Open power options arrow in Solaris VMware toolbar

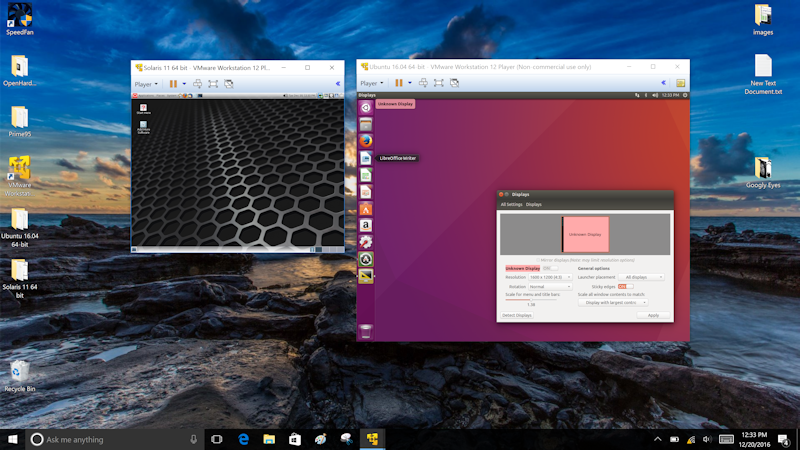(x=184, y=84)
